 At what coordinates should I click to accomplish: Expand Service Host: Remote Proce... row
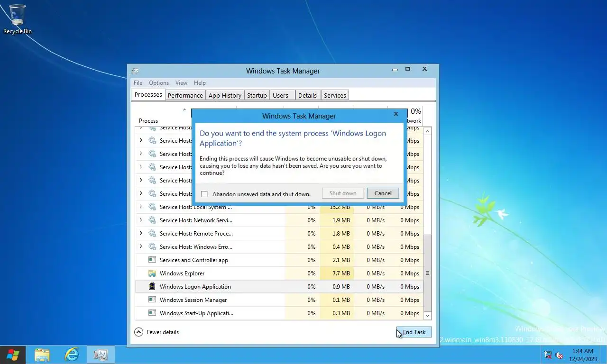click(x=141, y=233)
